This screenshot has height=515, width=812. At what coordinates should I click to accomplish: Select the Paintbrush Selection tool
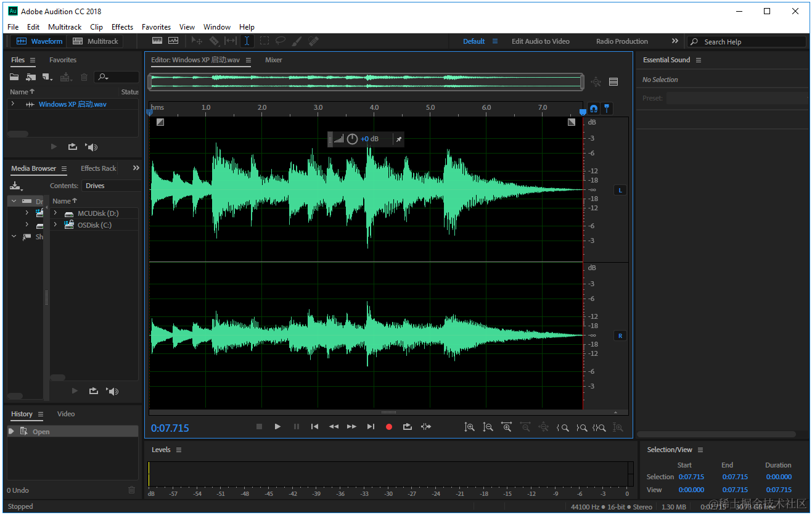pos(297,41)
